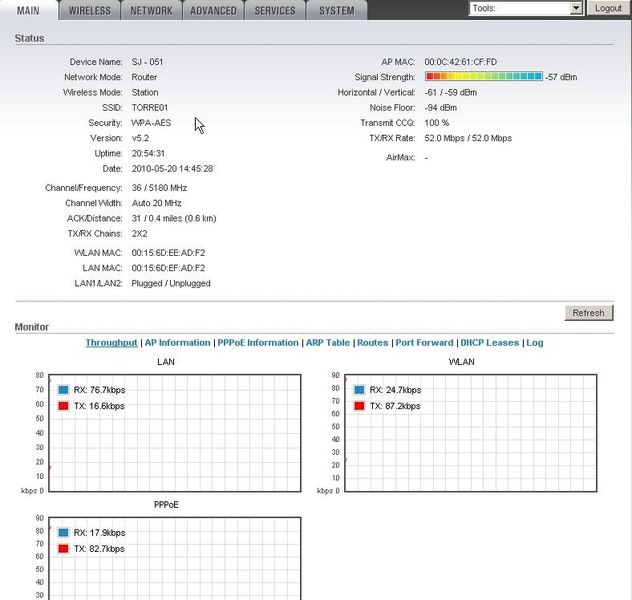Click the signal reading '-57 dBm'
Screen dimensions: 632x600
coord(561,77)
